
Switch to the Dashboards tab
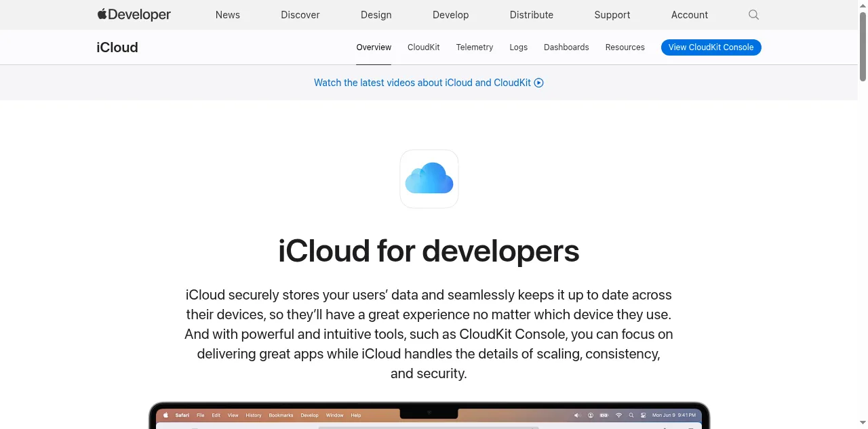click(566, 47)
